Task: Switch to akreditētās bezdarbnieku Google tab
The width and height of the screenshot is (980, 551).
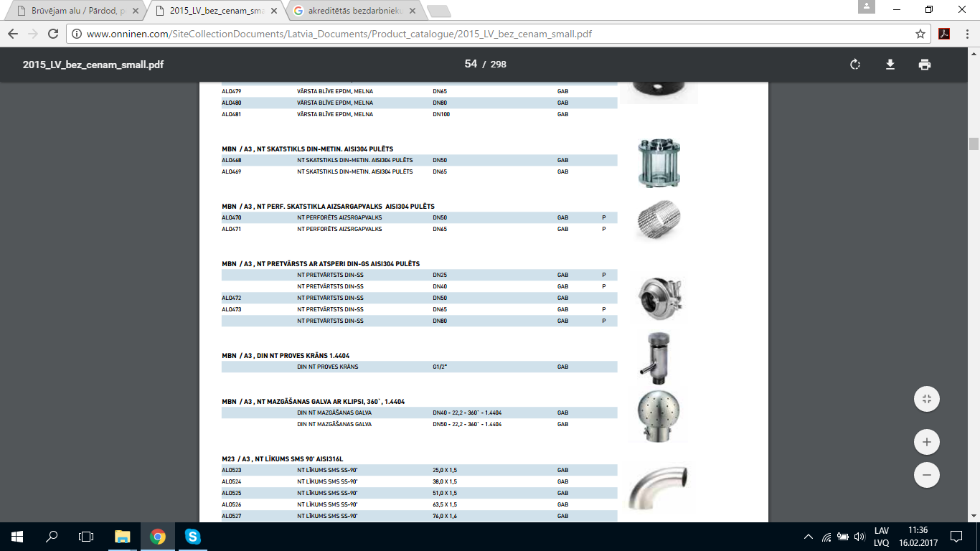Action: point(352,11)
